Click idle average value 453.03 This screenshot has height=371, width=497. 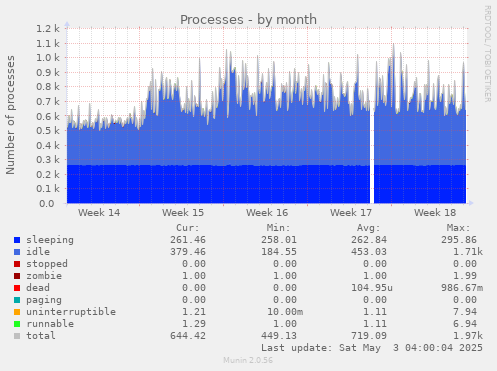[x=369, y=252]
